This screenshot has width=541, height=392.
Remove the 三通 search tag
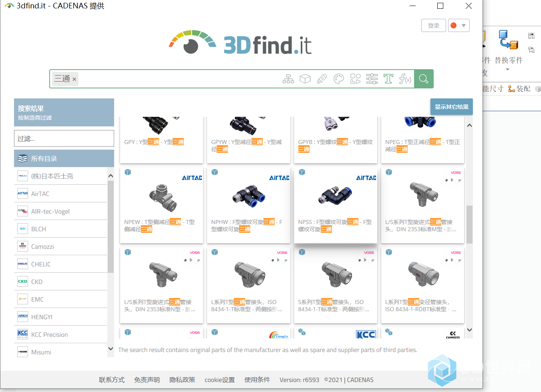(74, 79)
